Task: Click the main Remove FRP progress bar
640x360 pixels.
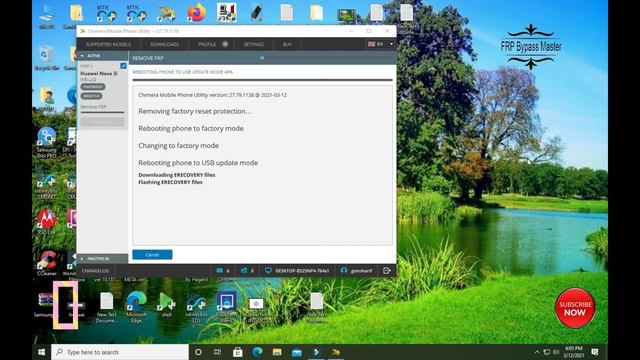Action: click(x=262, y=80)
